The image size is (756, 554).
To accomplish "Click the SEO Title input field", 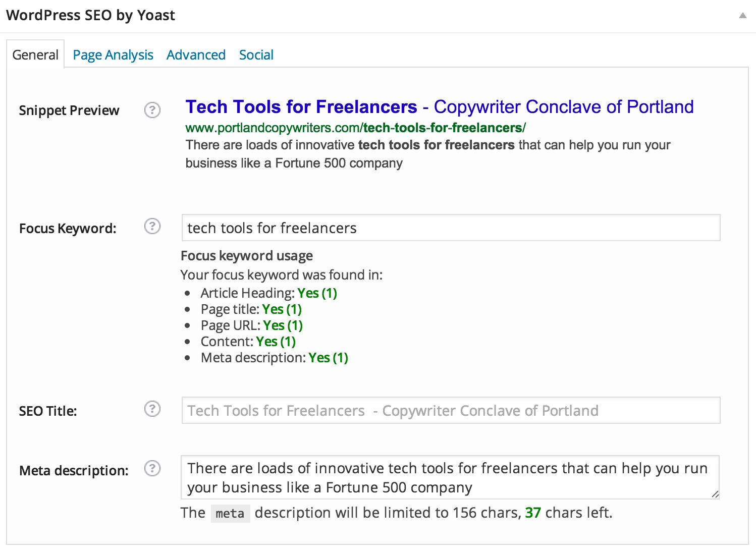I will click(451, 411).
